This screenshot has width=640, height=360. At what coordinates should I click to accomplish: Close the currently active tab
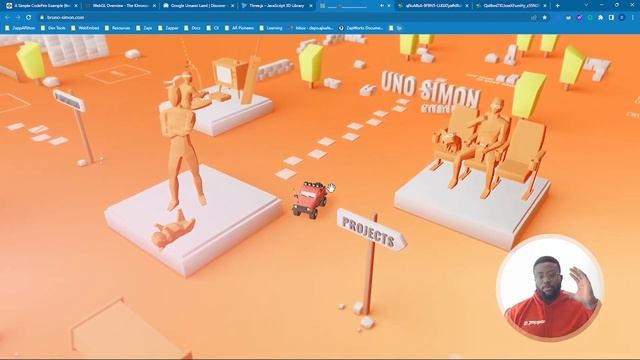tap(389, 6)
